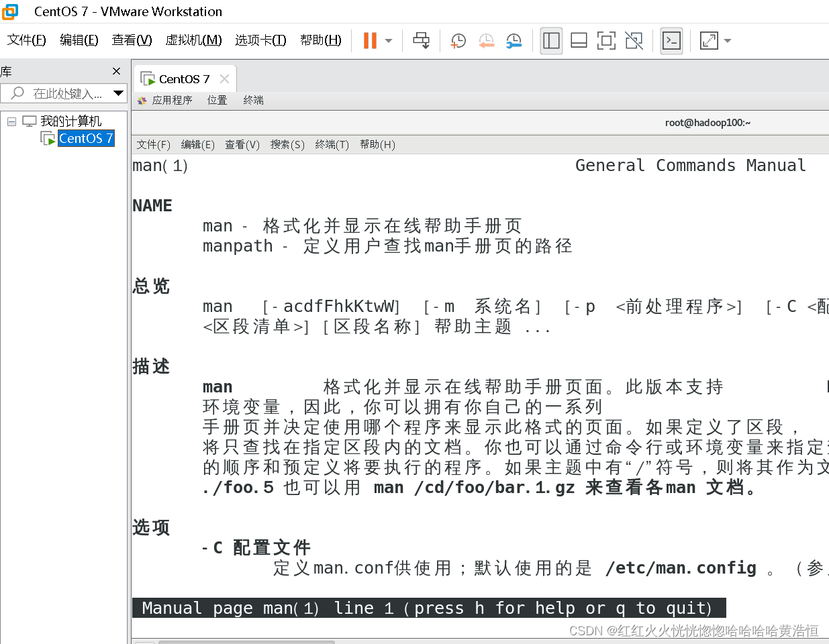Enter full screen mode
This screenshot has width=829, height=644.
pos(606,40)
